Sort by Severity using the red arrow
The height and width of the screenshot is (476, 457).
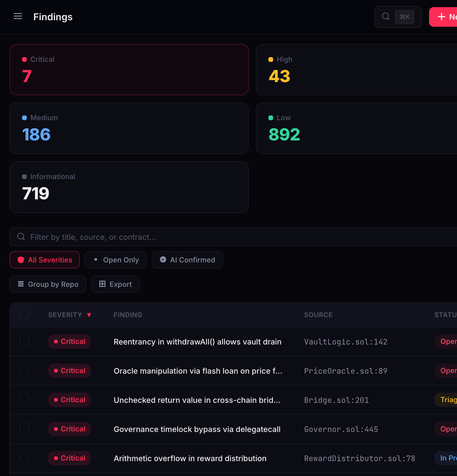(89, 315)
